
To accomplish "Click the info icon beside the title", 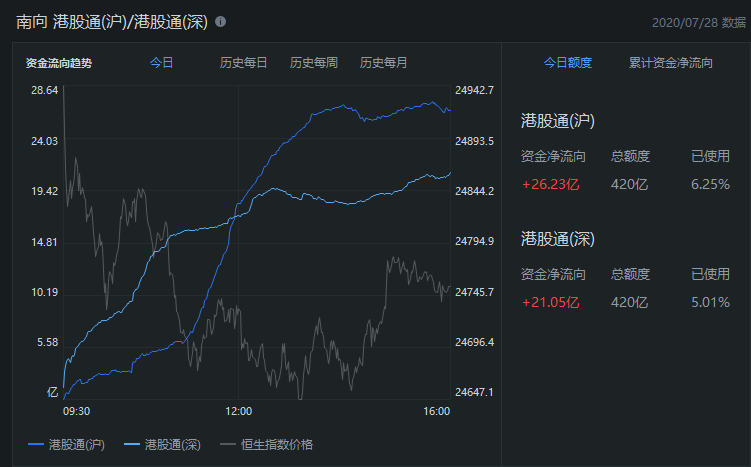I will pos(220,22).
